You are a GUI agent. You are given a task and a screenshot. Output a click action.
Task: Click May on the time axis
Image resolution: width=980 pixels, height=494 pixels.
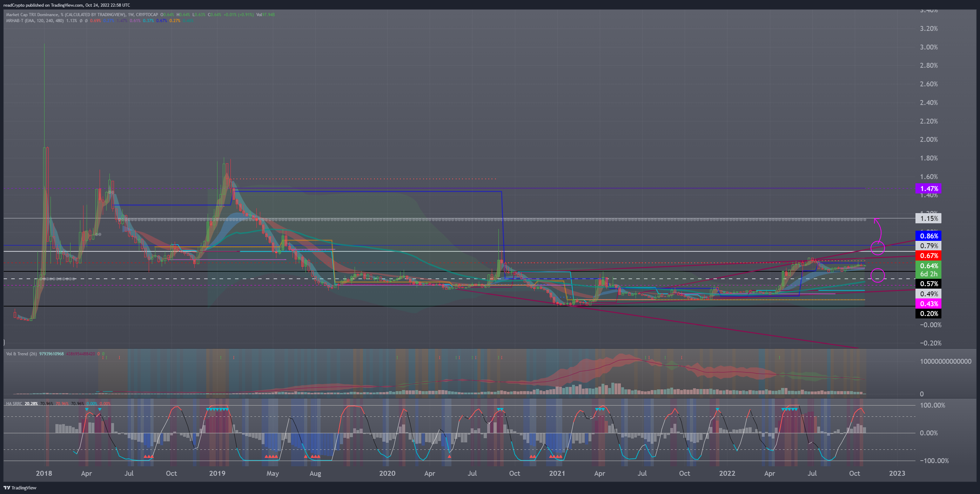[x=273, y=473]
